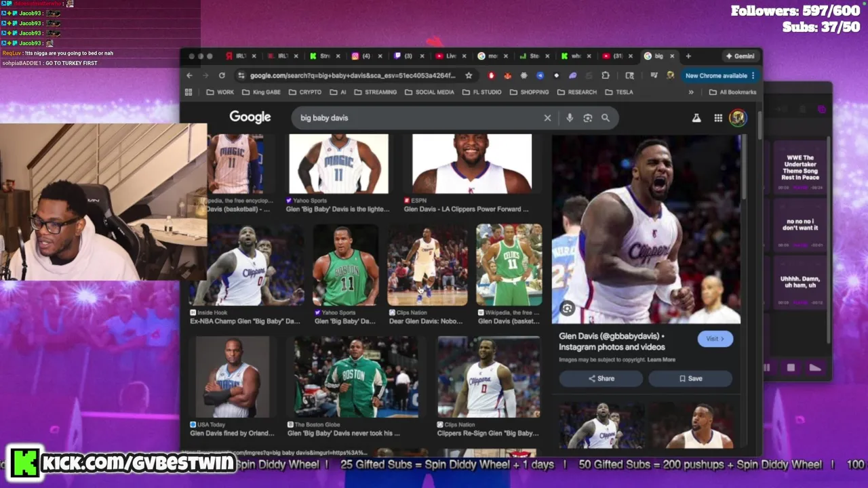
Task: Open the STREAMING bookmarks folder
Action: click(x=375, y=92)
